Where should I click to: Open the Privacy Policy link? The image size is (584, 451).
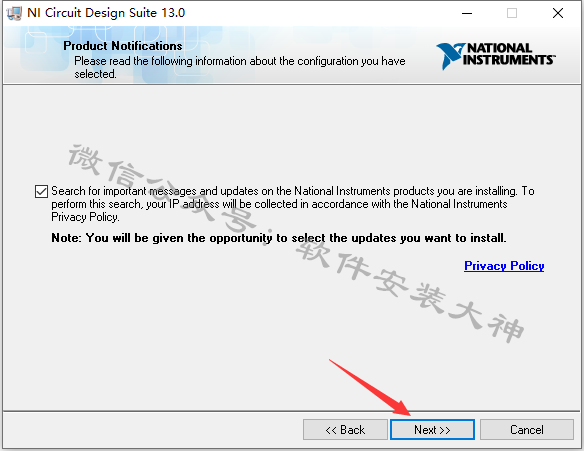coord(504,266)
